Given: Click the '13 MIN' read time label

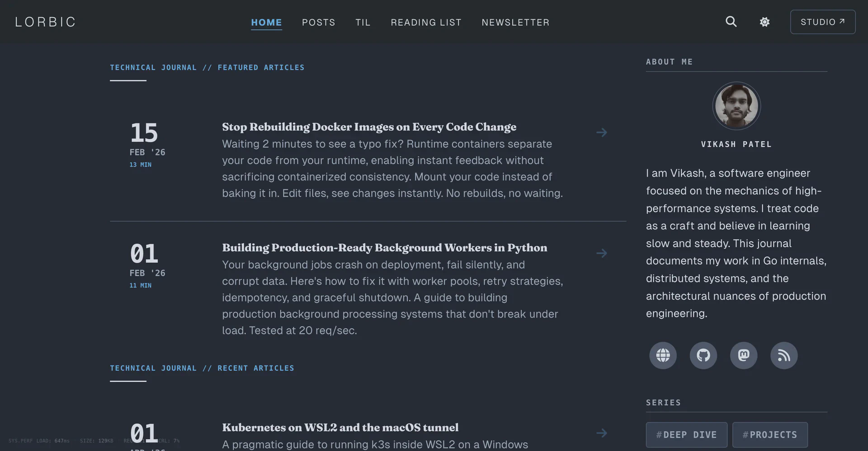Looking at the screenshot, I should pyautogui.click(x=141, y=164).
